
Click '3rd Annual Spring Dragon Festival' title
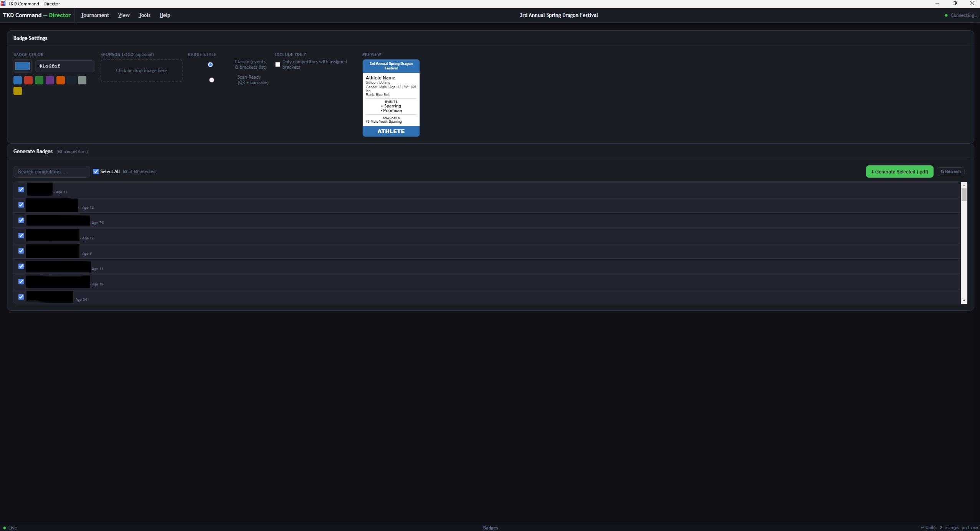559,15
